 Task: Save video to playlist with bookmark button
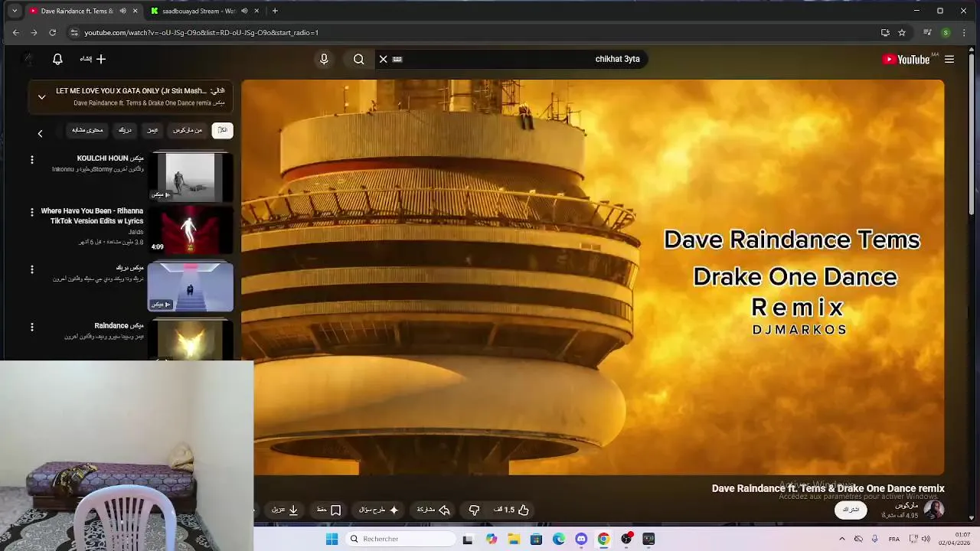pos(328,510)
